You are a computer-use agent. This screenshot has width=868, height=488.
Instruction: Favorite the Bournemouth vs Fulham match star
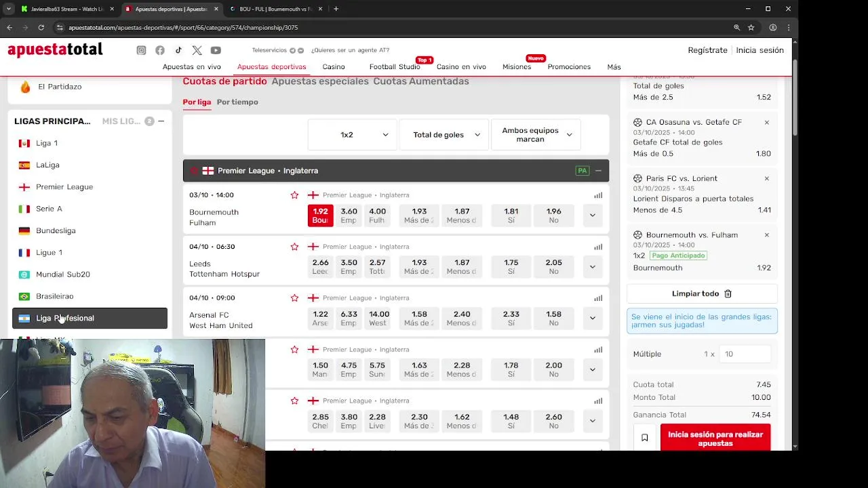(x=294, y=195)
